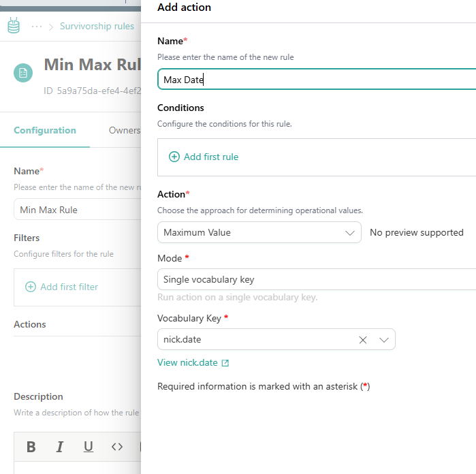Click the 'Add action' panel title
Image resolution: width=476 pixels, height=474 pixels.
tap(184, 7)
